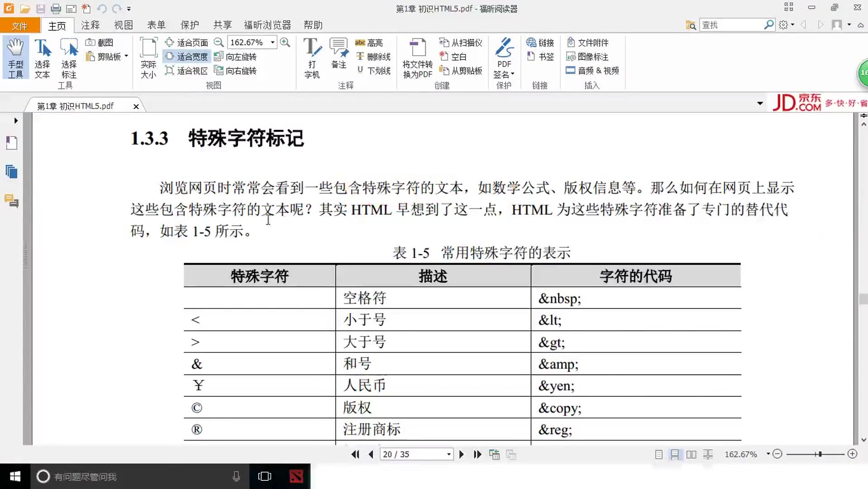This screenshot has width=868, height=489.
Task: Open the Pages thumbnail side panel
Action: tap(12, 172)
